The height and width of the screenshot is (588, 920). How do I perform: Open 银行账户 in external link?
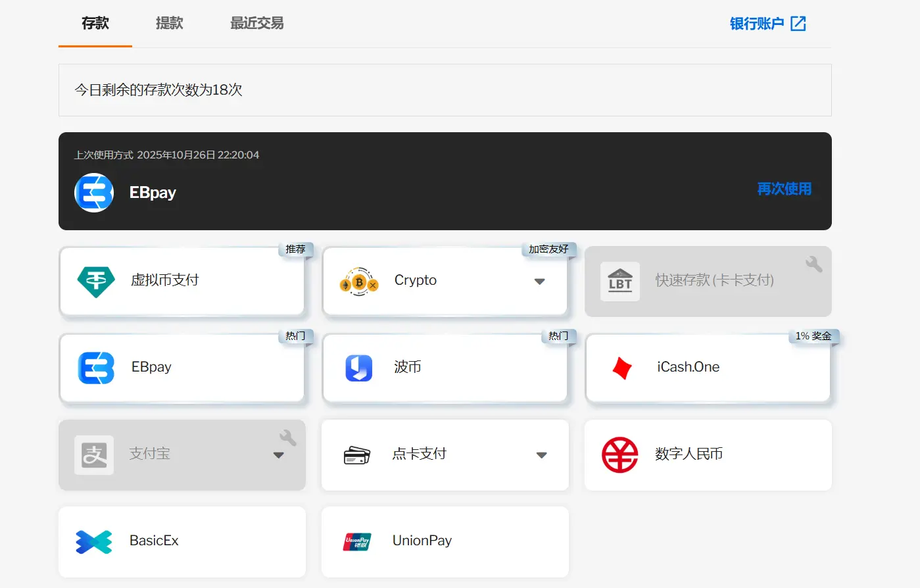768,23
